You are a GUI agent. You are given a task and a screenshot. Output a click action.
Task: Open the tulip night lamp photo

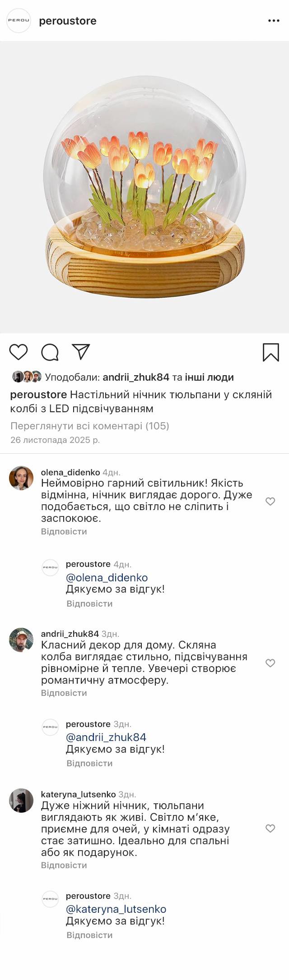pos(144,187)
